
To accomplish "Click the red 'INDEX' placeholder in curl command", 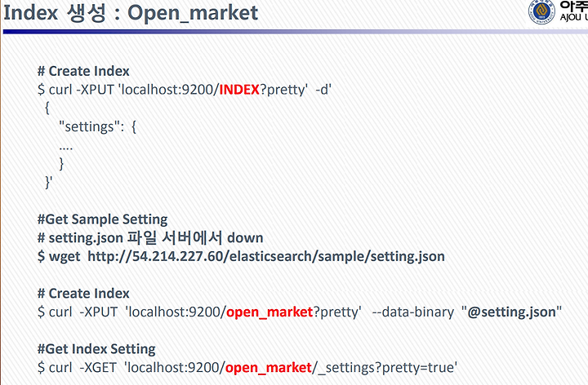I will click(x=239, y=90).
